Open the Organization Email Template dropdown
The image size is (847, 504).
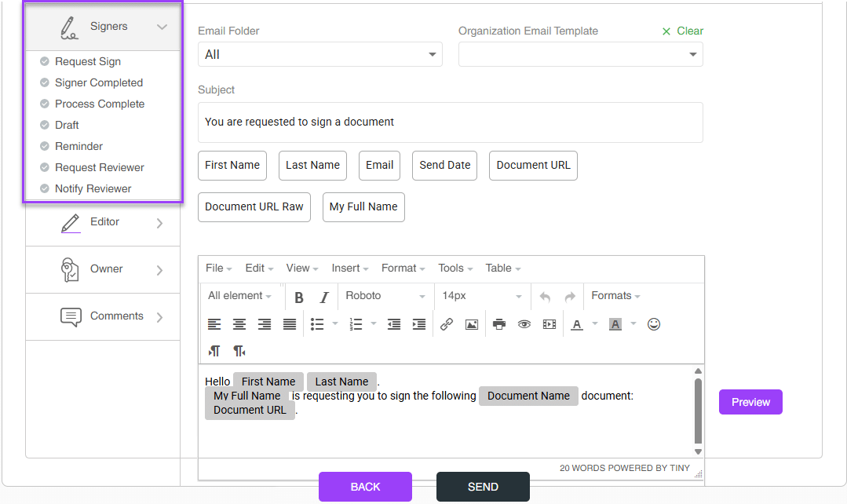click(580, 55)
